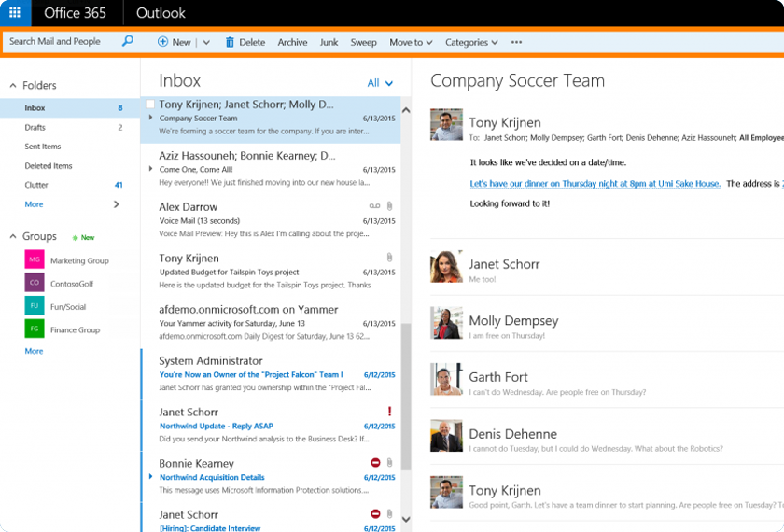Open the Drafts folder
This screenshot has height=532, width=784.
pos(70,127)
